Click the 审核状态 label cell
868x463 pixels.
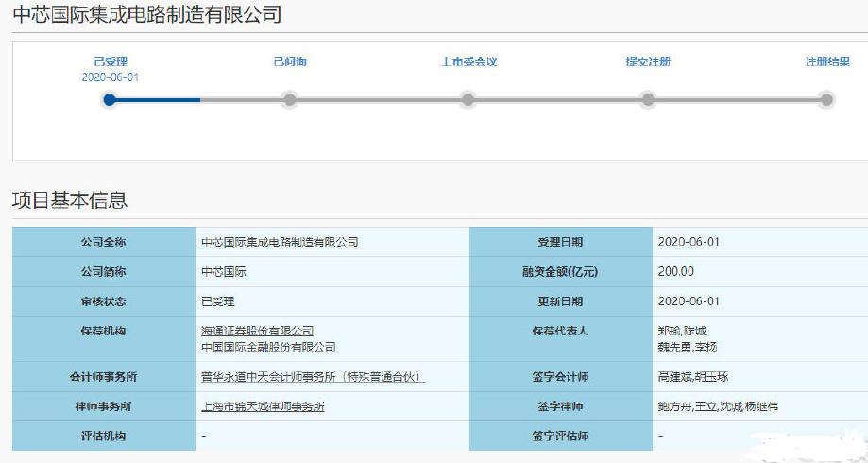point(104,301)
